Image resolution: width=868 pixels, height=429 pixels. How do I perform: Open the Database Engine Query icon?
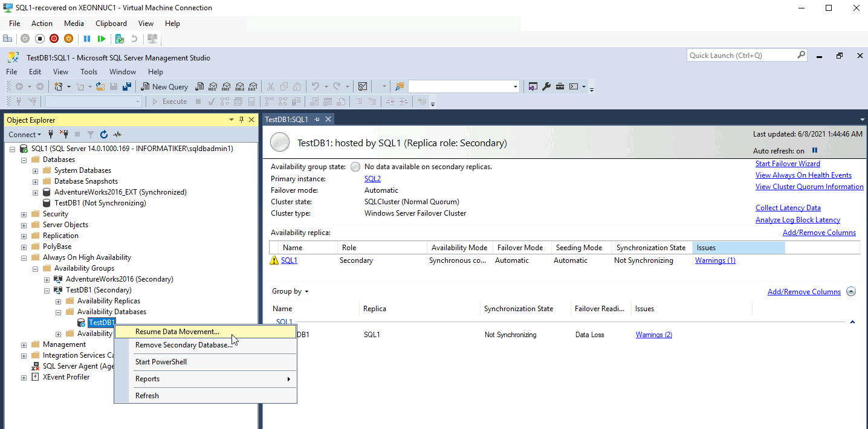[199, 86]
